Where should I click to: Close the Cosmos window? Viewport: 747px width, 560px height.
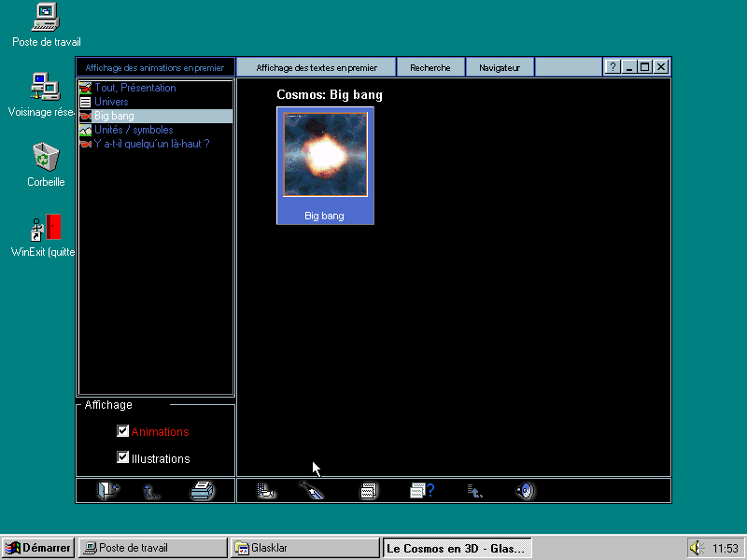[661, 67]
